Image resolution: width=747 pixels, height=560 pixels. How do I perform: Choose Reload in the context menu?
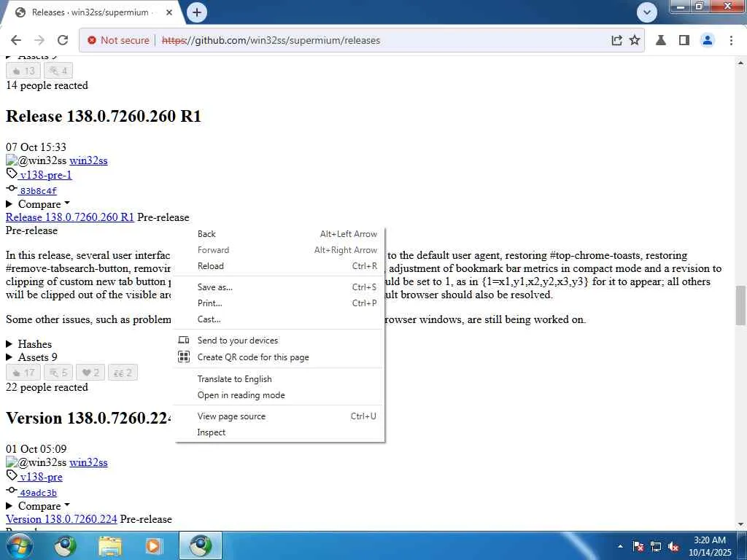[x=279, y=266]
